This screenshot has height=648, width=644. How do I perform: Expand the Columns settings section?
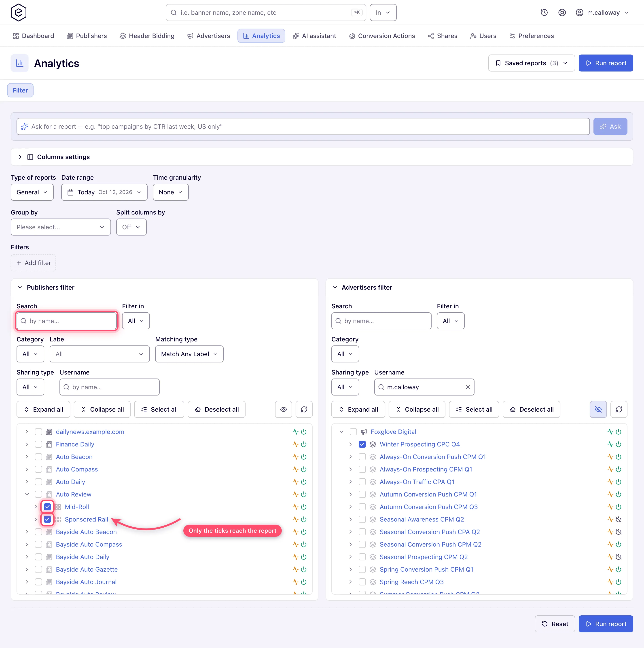(x=322, y=157)
